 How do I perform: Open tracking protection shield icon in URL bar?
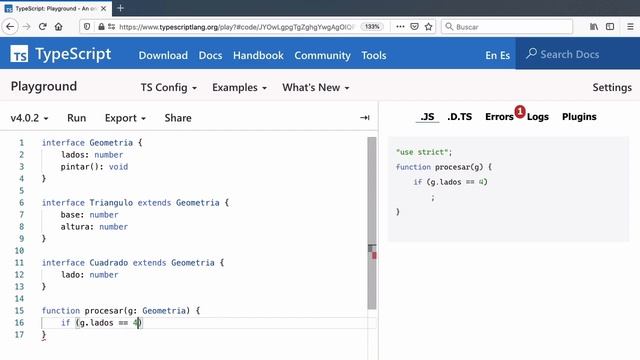pyautogui.click(x=87, y=27)
